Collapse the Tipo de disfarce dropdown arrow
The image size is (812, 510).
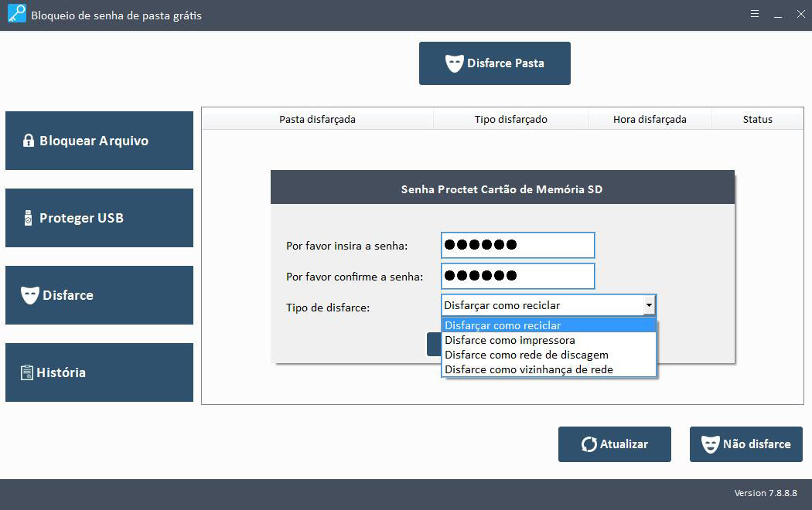(649, 305)
